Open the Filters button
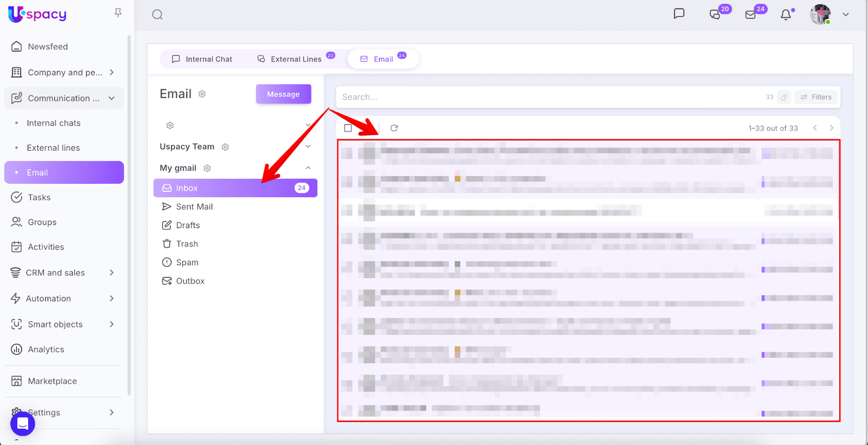The width and height of the screenshot is (868, 445). [816, 97]
